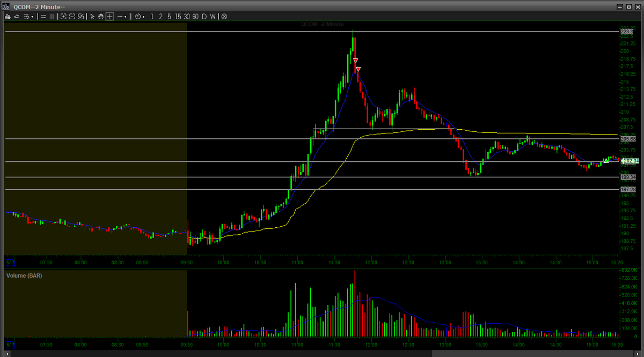Click the 205.88 price line label

(x=628, y=139)
